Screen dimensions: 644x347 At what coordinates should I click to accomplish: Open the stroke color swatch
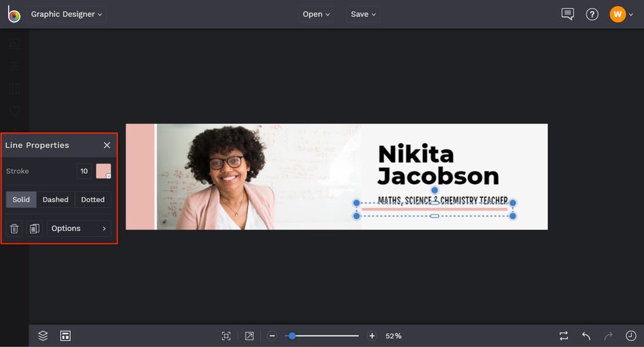tap(104, 171)
